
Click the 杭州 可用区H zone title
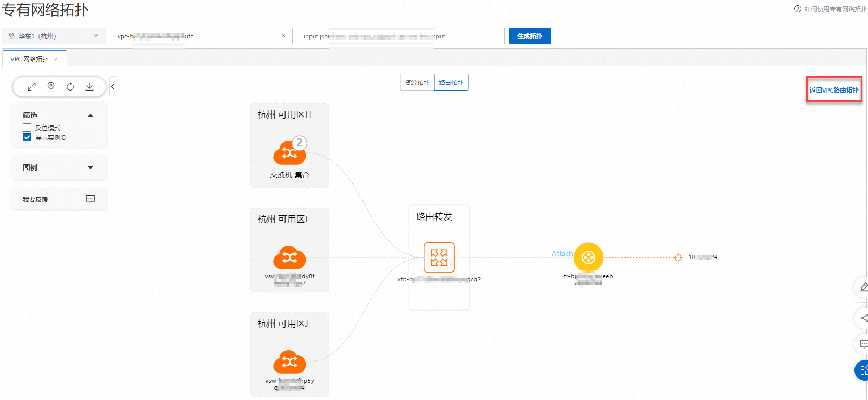pyautogui.click(x=284, y=114)
